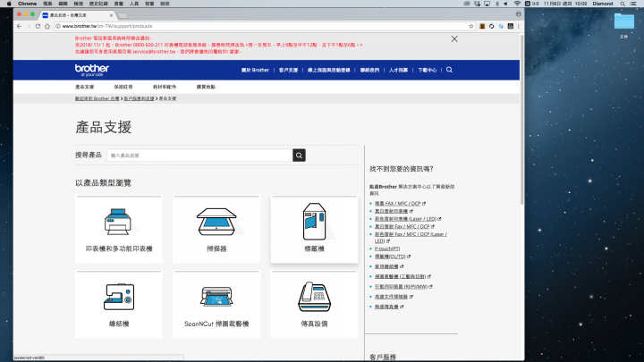The image size is (644, 362).
Task: Open 線上保固與活動登錄 in the navigation
Action: point(329,71)
